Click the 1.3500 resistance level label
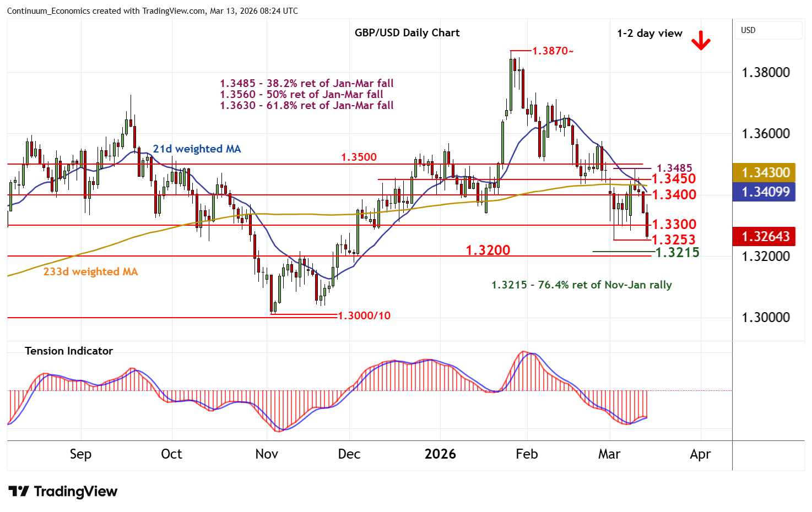Image resolution: width=812 pixels, height=512 pixels. tap(359, 157)
